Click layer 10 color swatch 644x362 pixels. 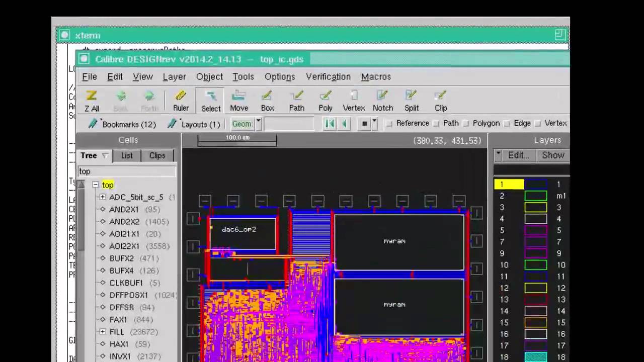(535, 265)
